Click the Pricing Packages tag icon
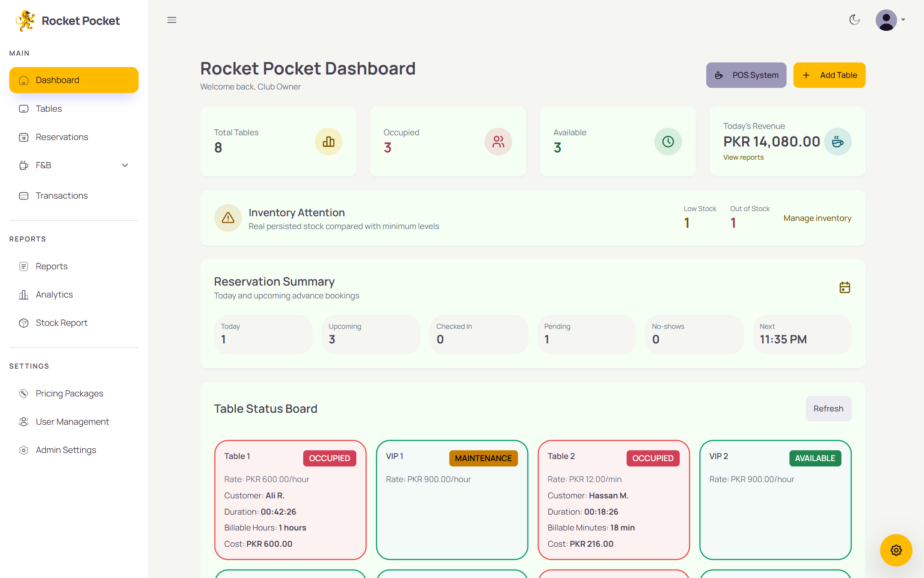The image size is (924, 578). [24, 393]
